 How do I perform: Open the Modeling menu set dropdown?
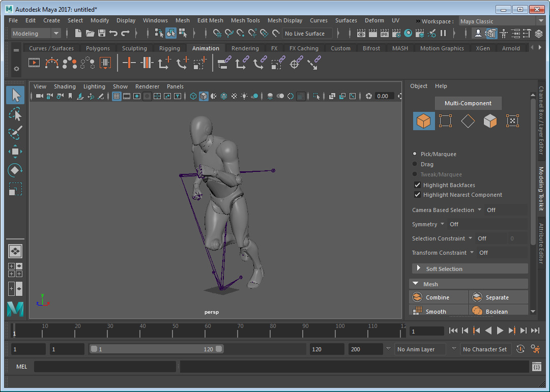pyautogui.click(x=36, y=34)
